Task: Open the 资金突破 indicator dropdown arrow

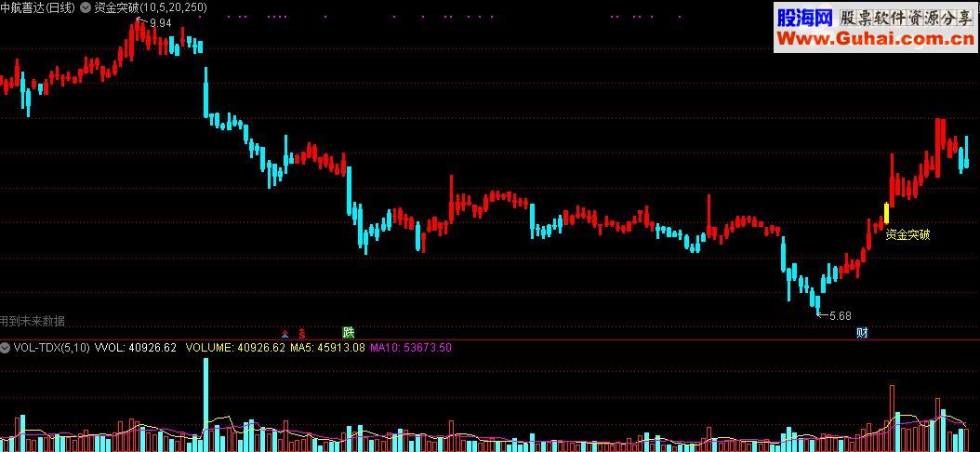Action: (85, 8)
